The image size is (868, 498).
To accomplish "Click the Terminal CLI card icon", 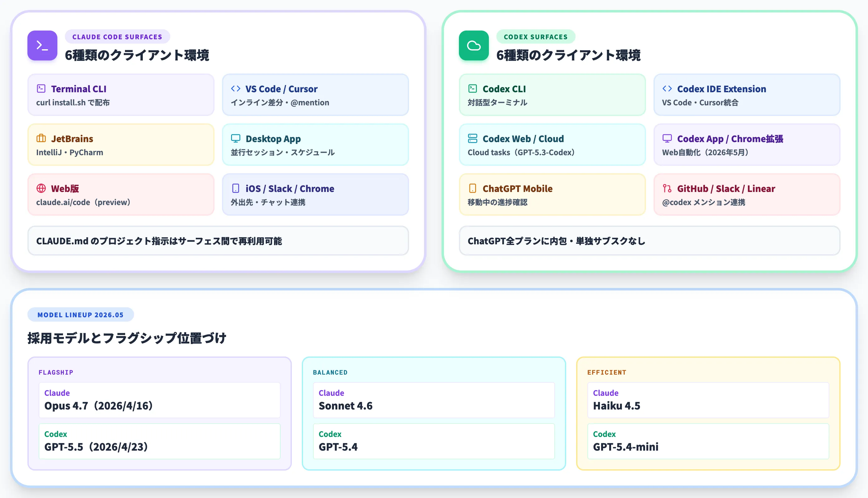I will [x=41, y=89].
